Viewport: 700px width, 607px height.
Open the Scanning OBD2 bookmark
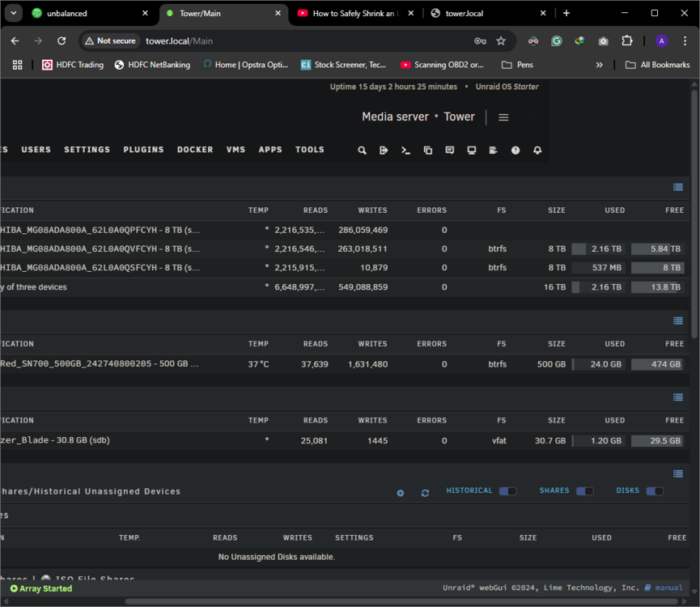coord(442,66)
